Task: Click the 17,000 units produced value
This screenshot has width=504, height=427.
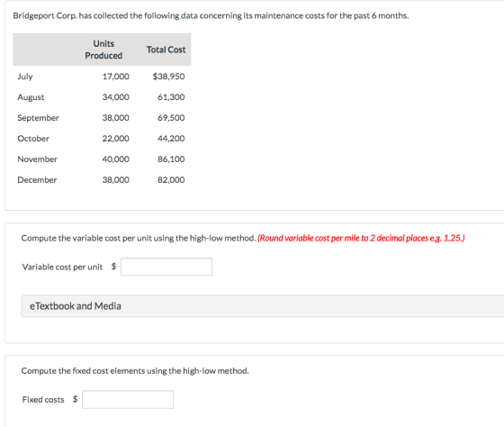Action: (116, 77)
